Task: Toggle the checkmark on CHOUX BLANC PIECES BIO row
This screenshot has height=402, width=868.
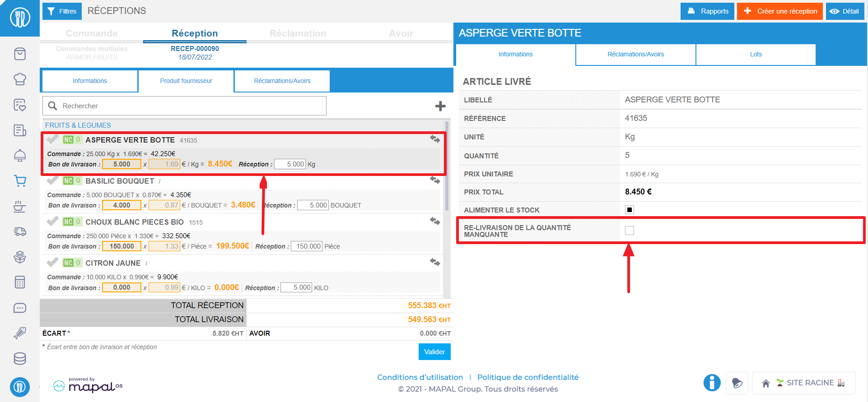Action: click(x=53, y=221)
